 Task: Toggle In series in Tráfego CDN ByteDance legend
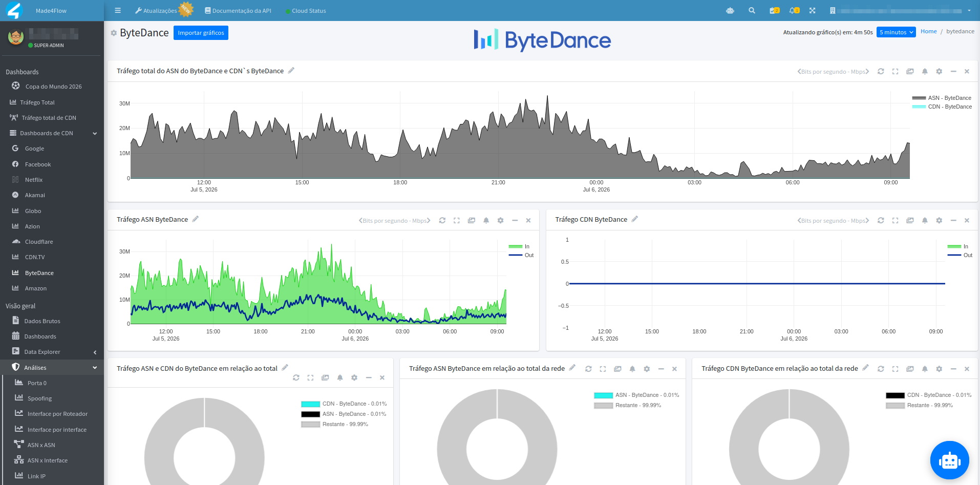tap(958, 246)
